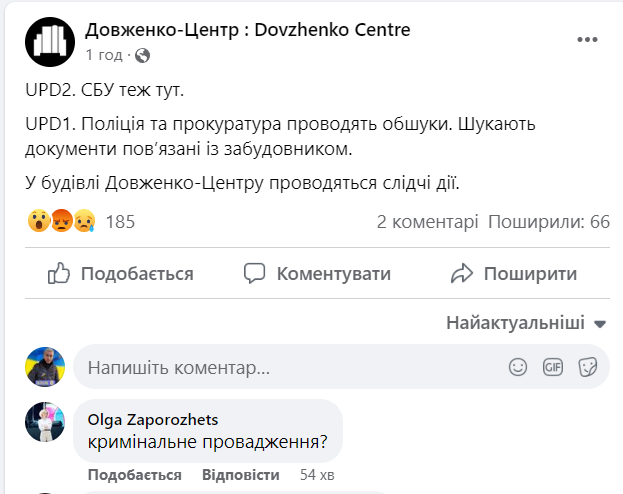The width and height of the screenshot is (623, 494).
Task: Open the GIF picker in comment box
Action: [553, 367]
